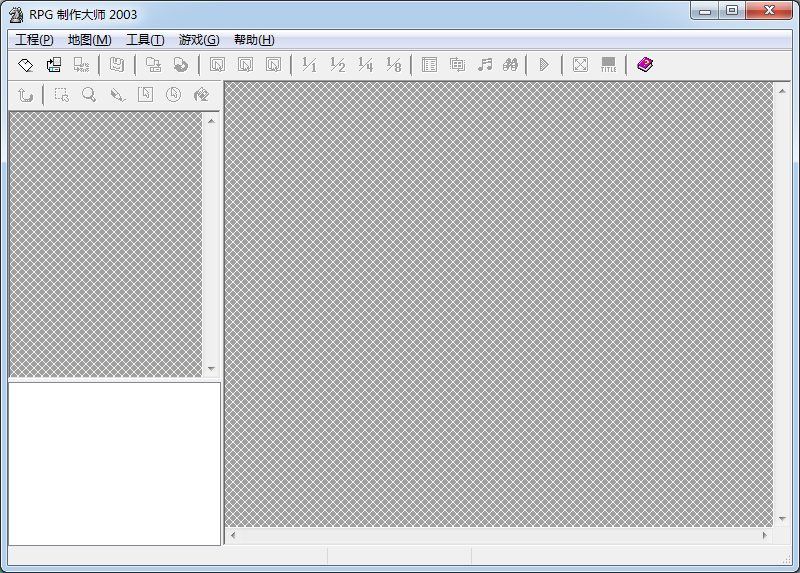Open help with the purple book icon
Image resolution: width=800 pixels, height=573 pixels.
(645, 65)
